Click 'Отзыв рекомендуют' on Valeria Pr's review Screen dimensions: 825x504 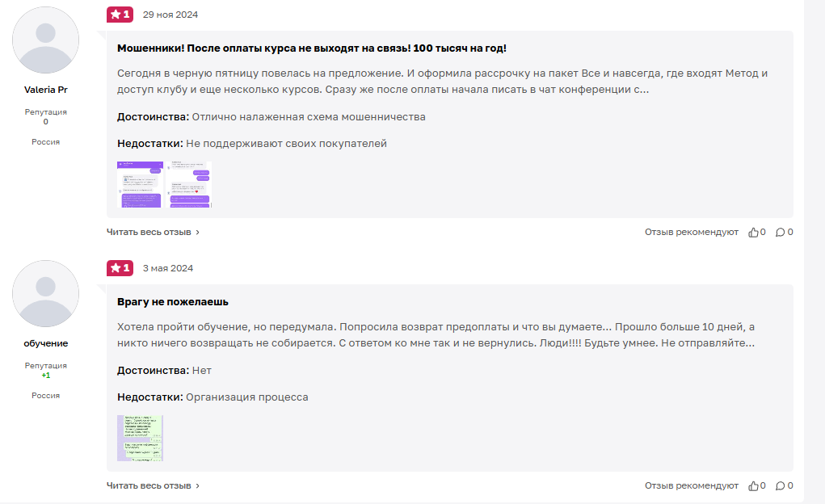691,233
